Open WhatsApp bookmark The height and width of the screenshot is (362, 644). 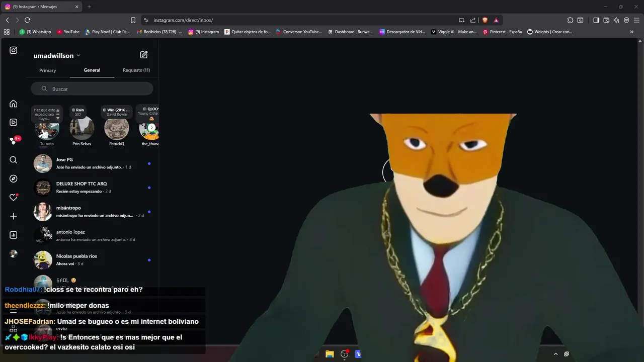pos(35,32)
